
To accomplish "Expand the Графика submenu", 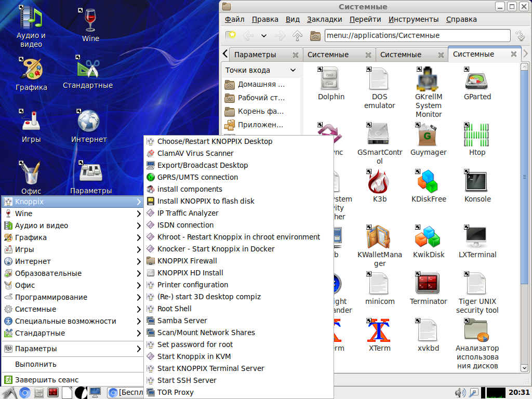I will [x=72, y=237].
